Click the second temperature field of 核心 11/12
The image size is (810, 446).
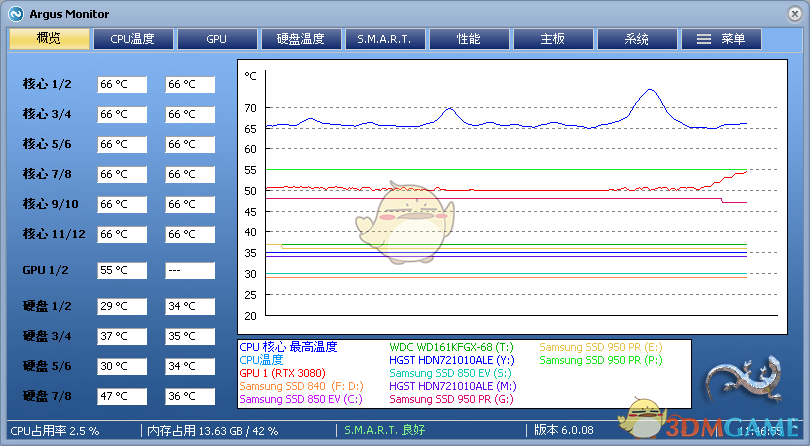pyautogui.click(x=190, y=234)
